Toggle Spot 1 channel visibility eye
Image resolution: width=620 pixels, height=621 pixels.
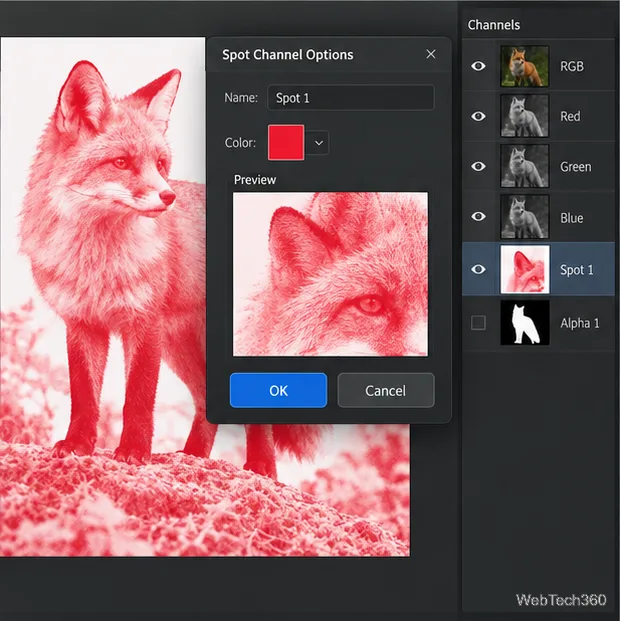point(478,270)
